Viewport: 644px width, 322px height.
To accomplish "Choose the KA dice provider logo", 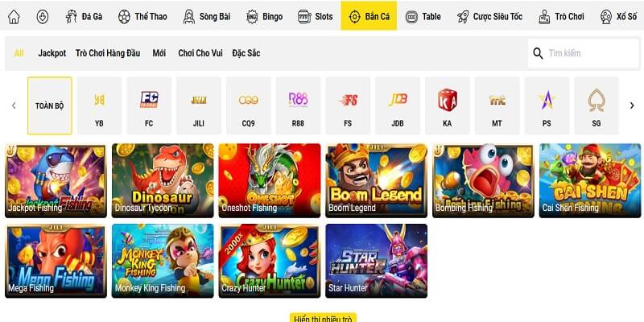I will tap(448, 99).
